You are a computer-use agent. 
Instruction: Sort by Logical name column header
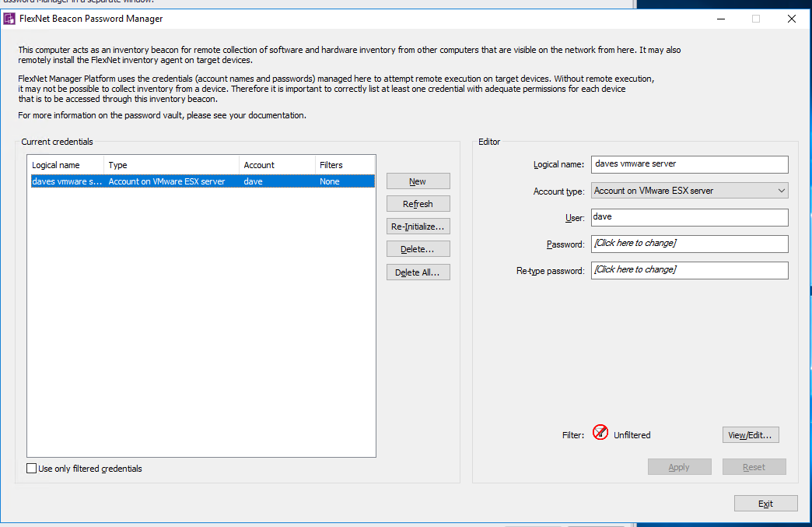(66, 165)
